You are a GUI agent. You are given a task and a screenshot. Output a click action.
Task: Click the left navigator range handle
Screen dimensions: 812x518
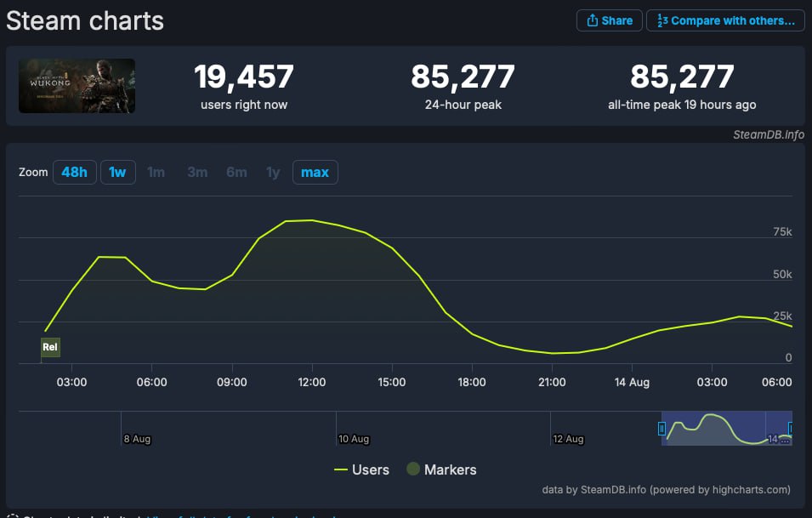coord(662,429)
